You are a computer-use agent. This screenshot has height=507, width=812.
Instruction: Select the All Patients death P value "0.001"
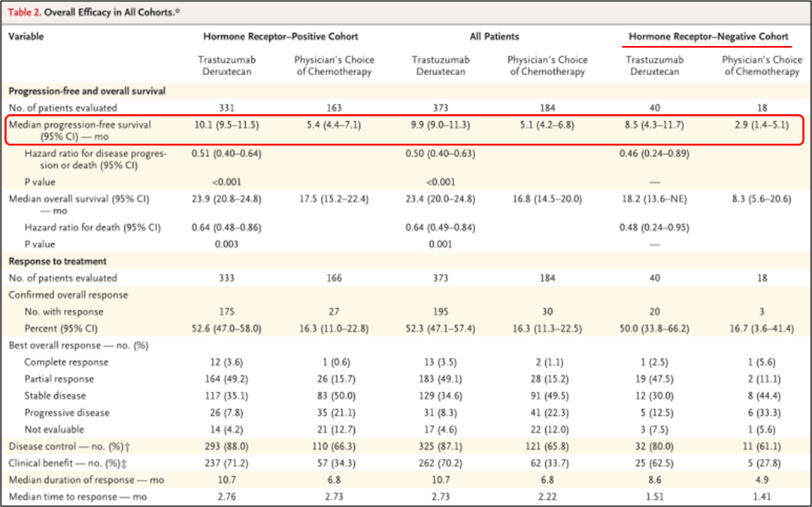(441, 244)
